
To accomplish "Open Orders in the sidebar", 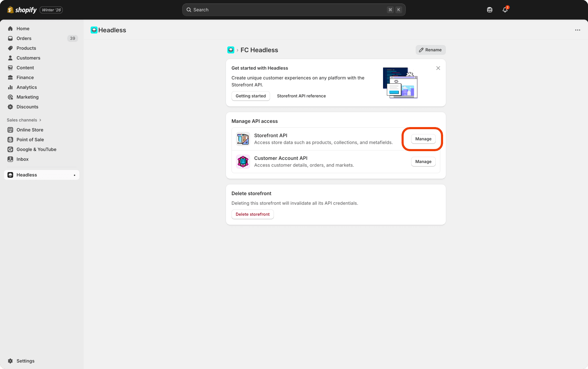I will (x=42, y=38).
